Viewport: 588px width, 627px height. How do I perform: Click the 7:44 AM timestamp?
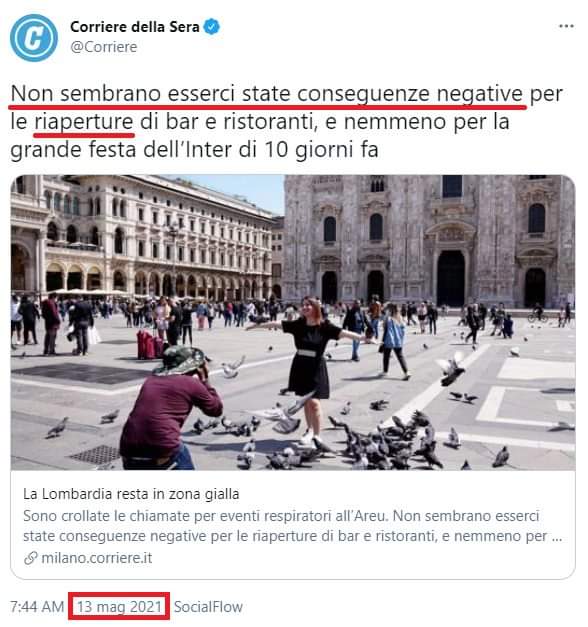37,607
